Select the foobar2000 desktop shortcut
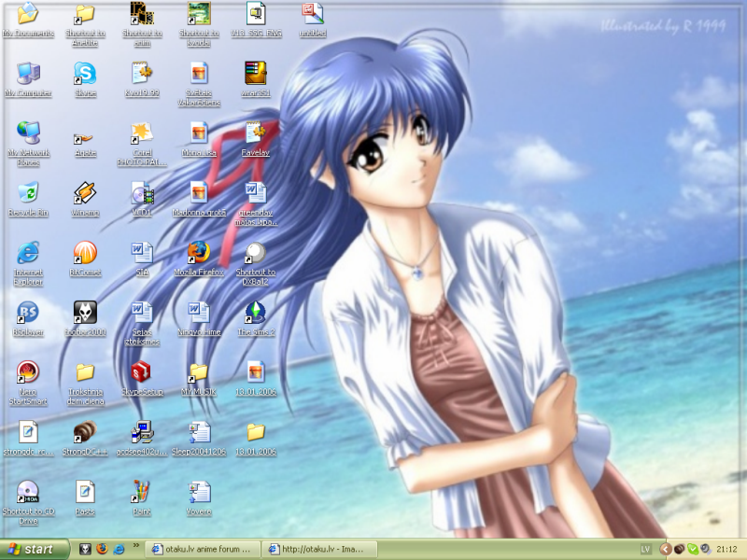This screenshot has width=747, height=560. point(85,319)
